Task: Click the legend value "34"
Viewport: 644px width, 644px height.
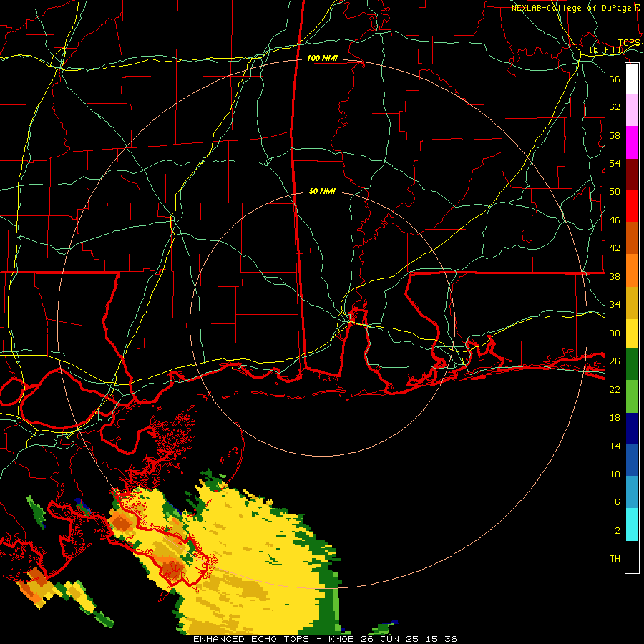Action: tap(615, 304)
